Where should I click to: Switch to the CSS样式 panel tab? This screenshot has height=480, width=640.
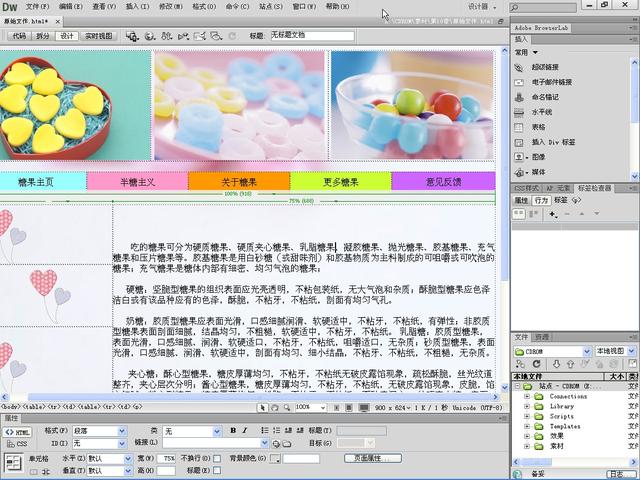tap(527, 188)
